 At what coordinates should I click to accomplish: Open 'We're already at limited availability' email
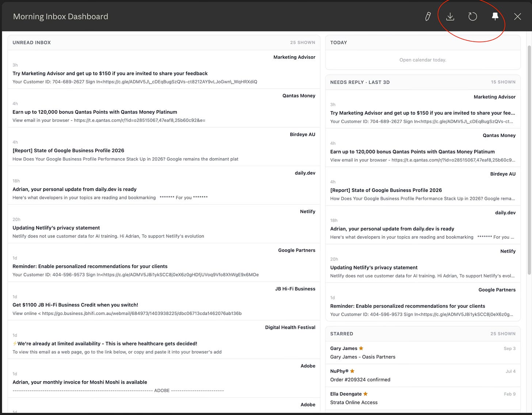pos(105,343)
